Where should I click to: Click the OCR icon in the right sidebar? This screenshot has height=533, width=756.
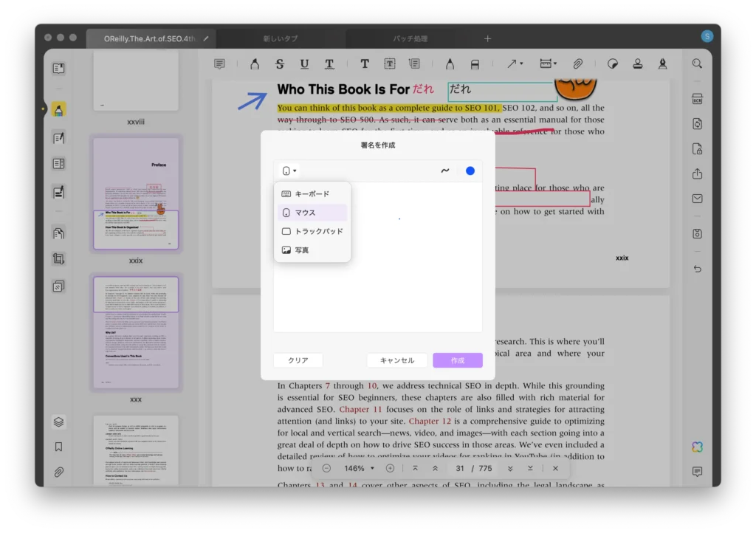pos(697,100)
